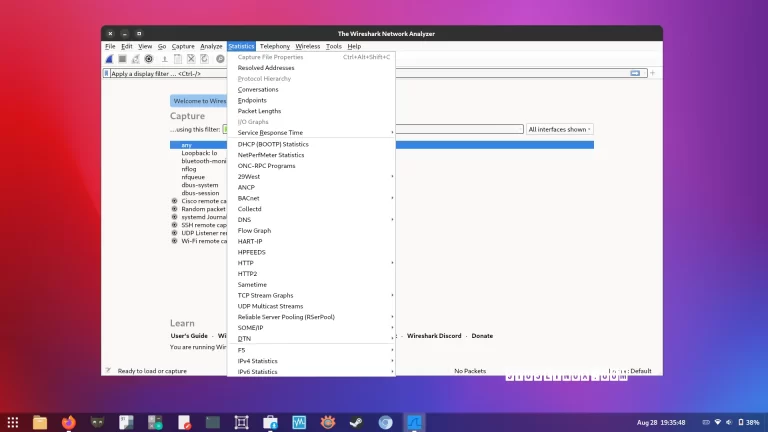The image size is (768, 432).
Task: Click the display filter bookmark icon
Action: coord(106,73)
